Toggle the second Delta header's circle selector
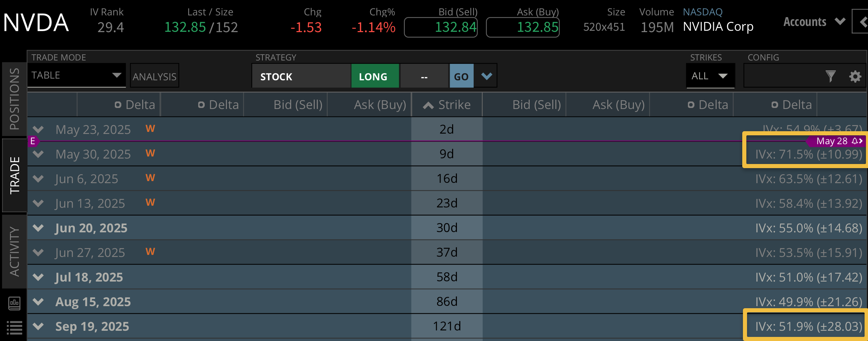Screen dimensions: 868x341 pos(201,105)
